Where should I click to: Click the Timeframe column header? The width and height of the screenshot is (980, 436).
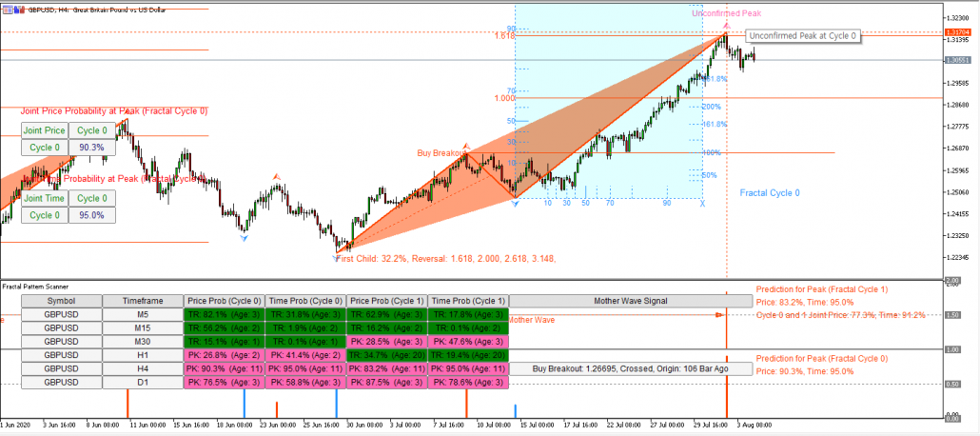coord(142,300)
